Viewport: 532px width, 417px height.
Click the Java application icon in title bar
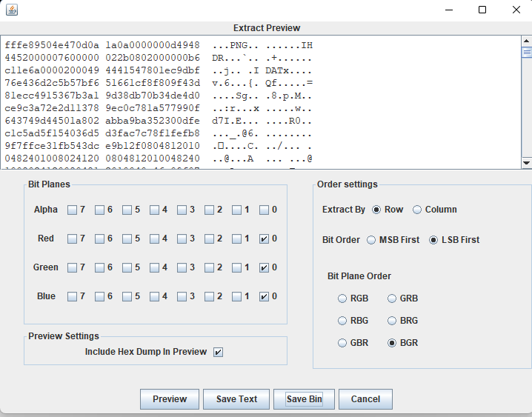[x=12, y=10]
